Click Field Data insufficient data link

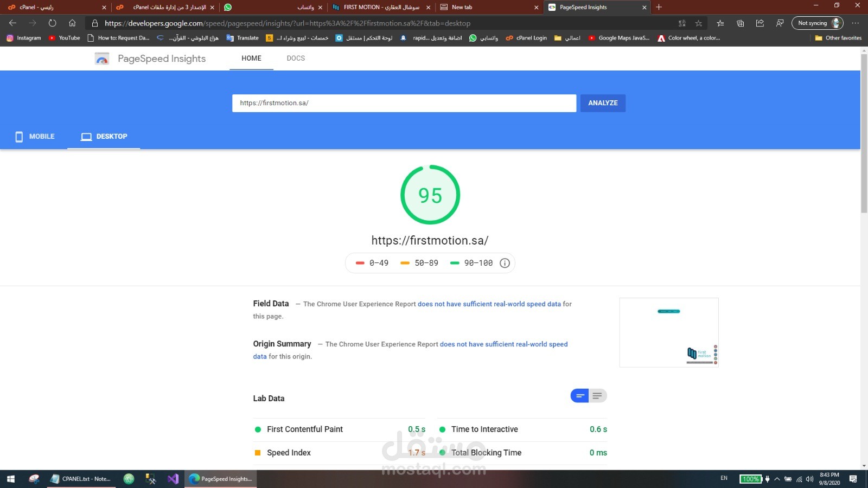tap(489, 304)
